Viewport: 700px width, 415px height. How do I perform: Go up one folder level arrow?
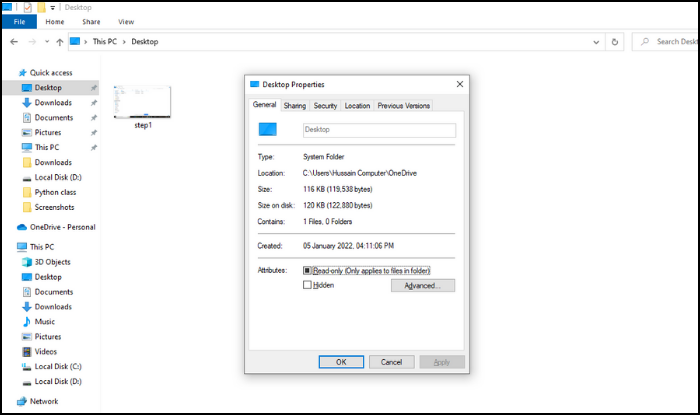(x=60, y=42)
